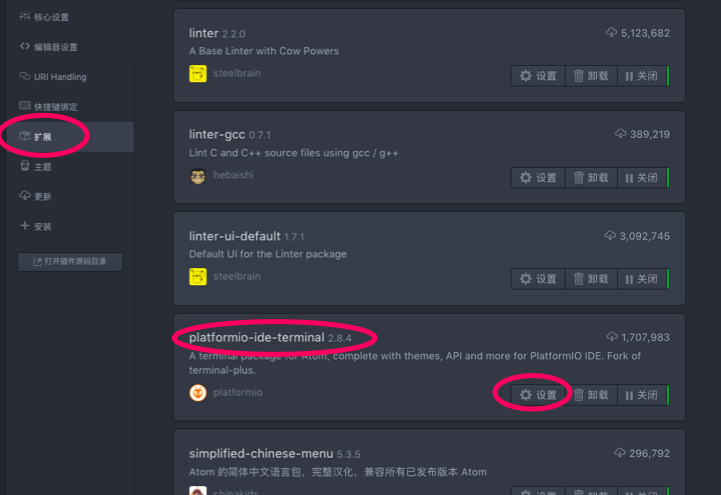721x495 pixels.
Task: Click hebaishi author avatar icon
Action: pos(198,176)
